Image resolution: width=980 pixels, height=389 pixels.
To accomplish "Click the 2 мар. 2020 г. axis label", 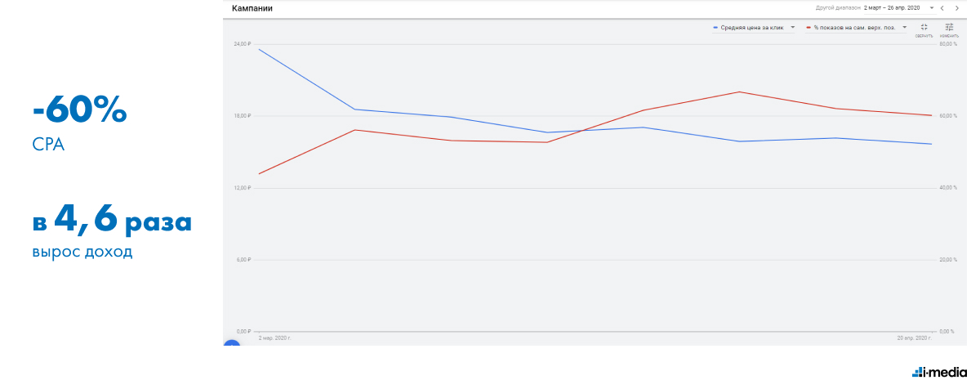I will point(274,338).
